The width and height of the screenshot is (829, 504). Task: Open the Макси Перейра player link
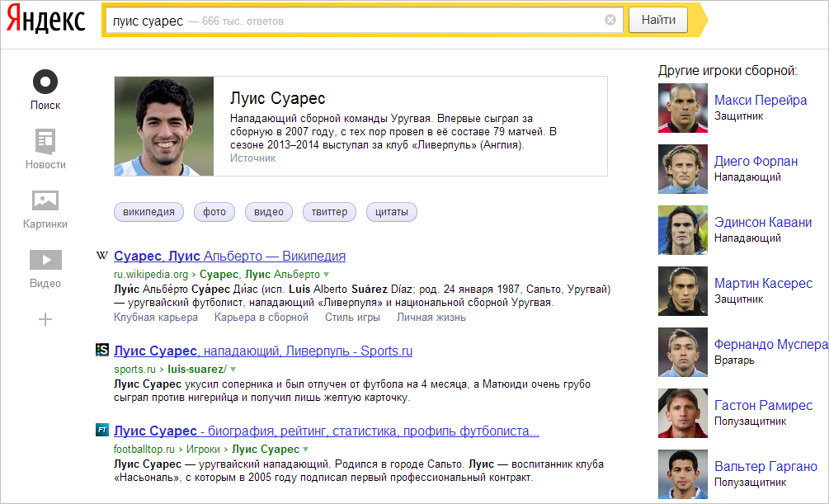tap(761, 100)
